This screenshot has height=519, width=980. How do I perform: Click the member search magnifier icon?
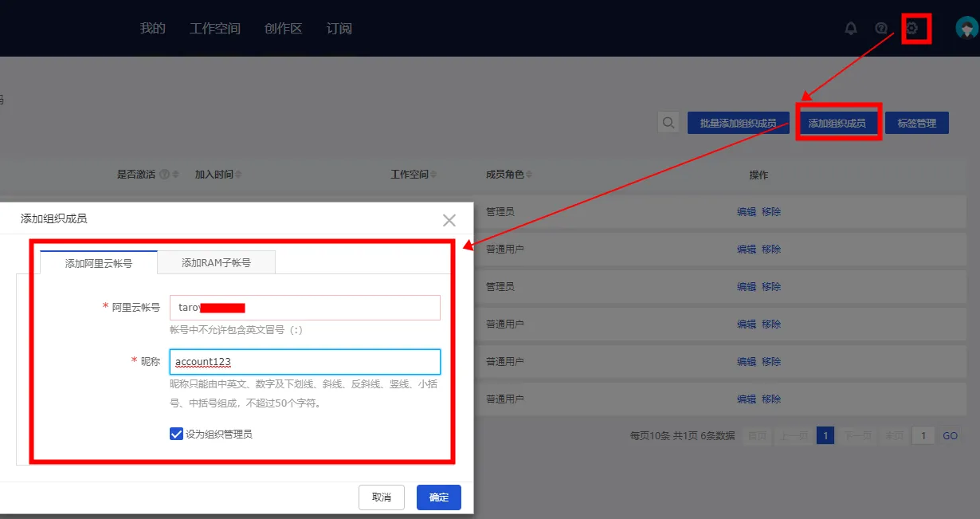[668, 123]
